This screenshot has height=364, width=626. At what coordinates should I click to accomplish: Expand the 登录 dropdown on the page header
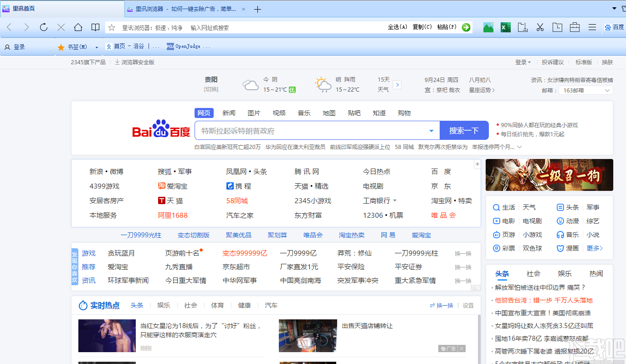click(x=523, y=62)
